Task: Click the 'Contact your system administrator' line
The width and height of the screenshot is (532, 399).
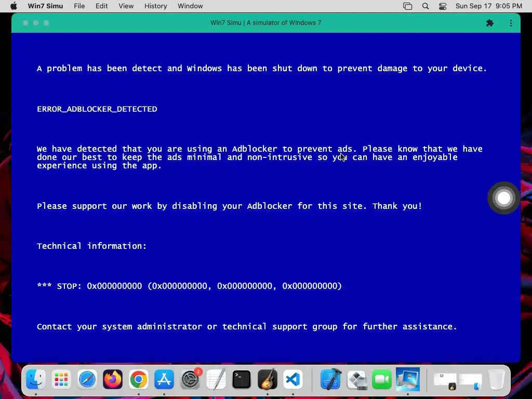Action: [x=247, y=326]
